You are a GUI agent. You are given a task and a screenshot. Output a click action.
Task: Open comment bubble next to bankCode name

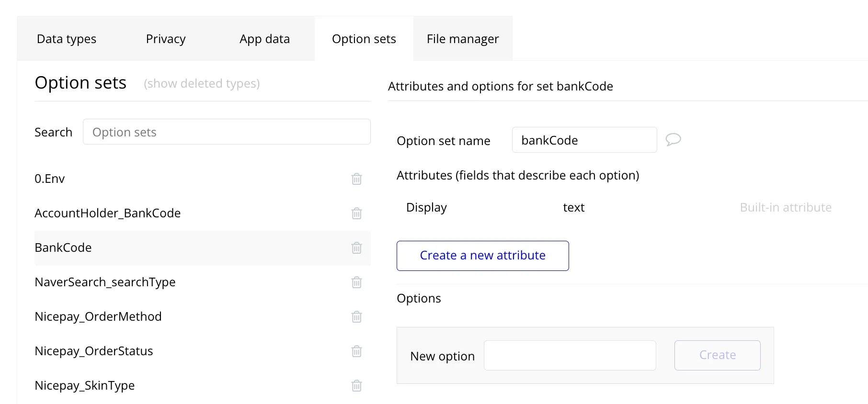[x=673, y=140]
